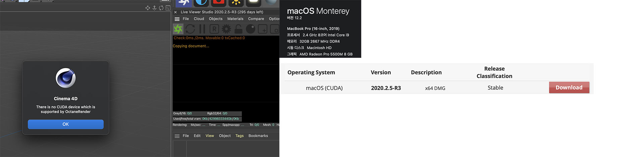Image resolution: width=644 pixels, height=157 pixels.
Task: Click the Used/free/total vram readout
Action: tap(206, 119)
